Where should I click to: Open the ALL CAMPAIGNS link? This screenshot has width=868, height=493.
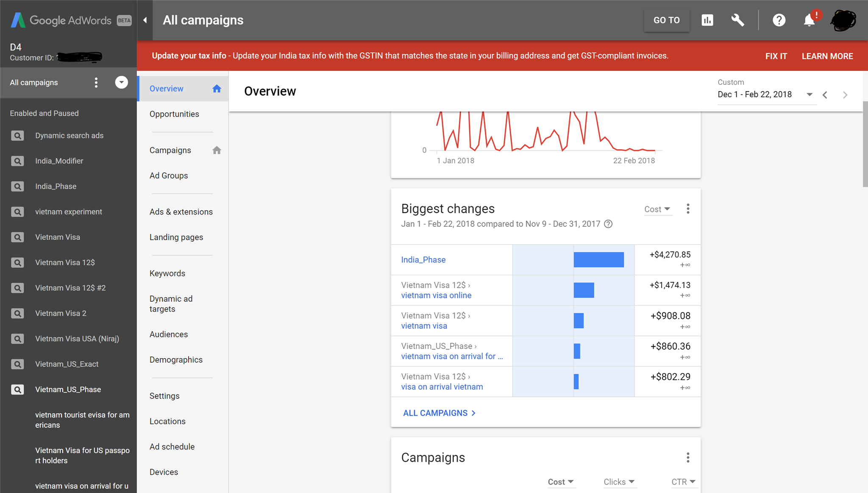[x=439, y=413]
